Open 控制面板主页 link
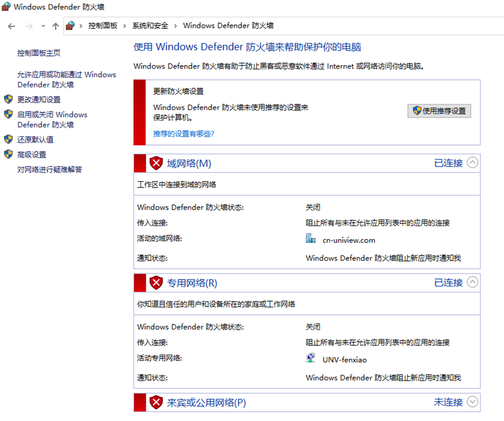 click(x=39, y=53)
